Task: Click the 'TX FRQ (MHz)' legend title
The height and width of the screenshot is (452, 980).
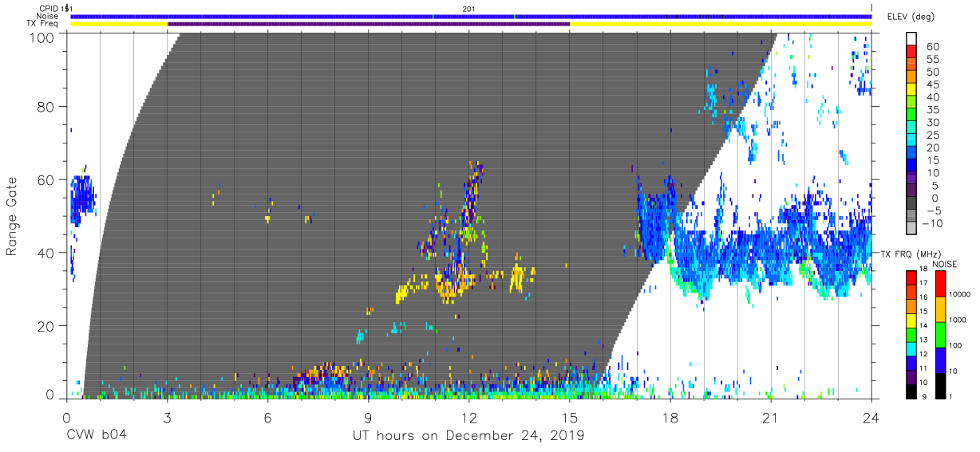Action: point(910,254)
